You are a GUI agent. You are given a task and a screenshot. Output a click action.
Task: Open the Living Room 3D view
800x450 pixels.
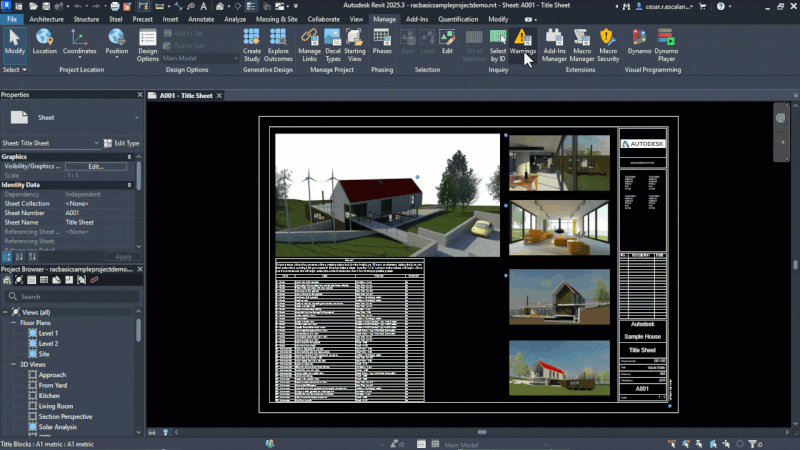pos(56,406)
